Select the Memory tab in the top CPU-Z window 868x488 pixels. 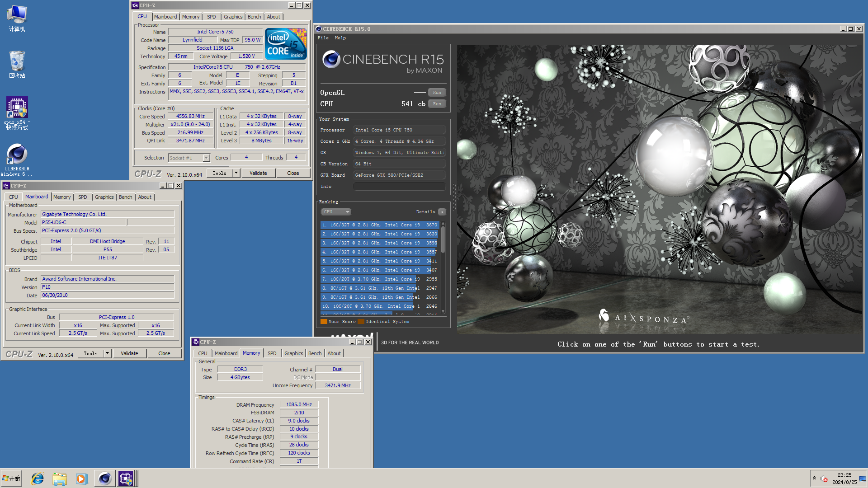[191, 17]
